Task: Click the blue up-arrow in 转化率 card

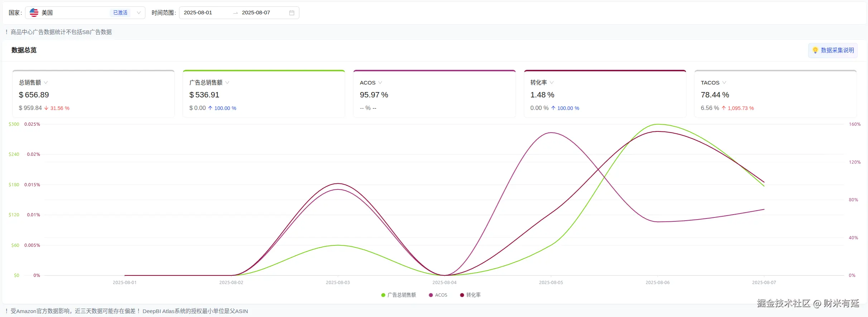Action: point(553,108)
